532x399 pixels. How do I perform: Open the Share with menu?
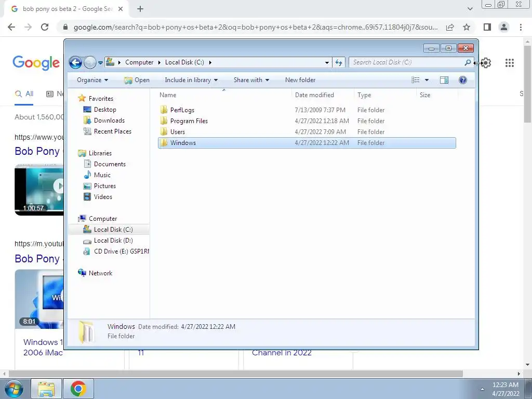pyautogui.click(x=251, y=80)
